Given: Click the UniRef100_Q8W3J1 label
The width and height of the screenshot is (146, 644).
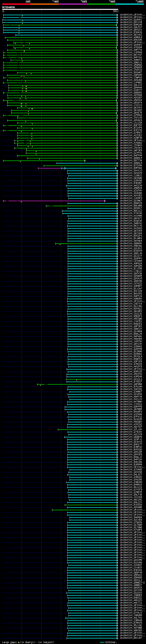Looking at the screenshot, I should click(131, 63).
